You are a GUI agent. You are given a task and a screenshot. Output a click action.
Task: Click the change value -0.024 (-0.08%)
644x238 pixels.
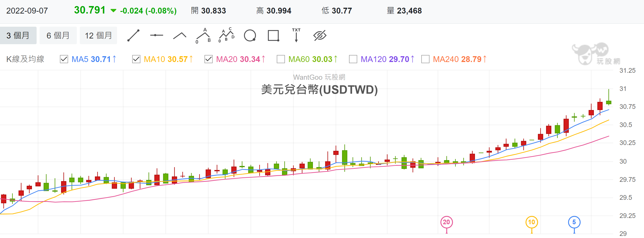coord(148,11)
